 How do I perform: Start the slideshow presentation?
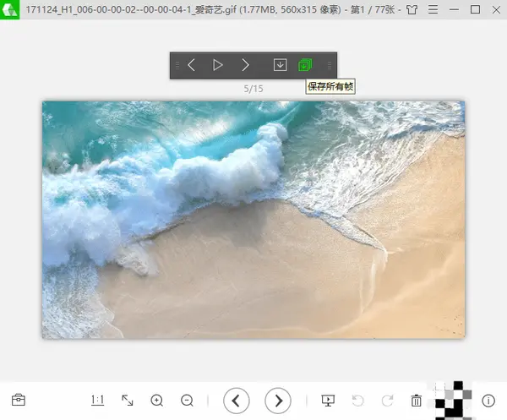(328, 401)
